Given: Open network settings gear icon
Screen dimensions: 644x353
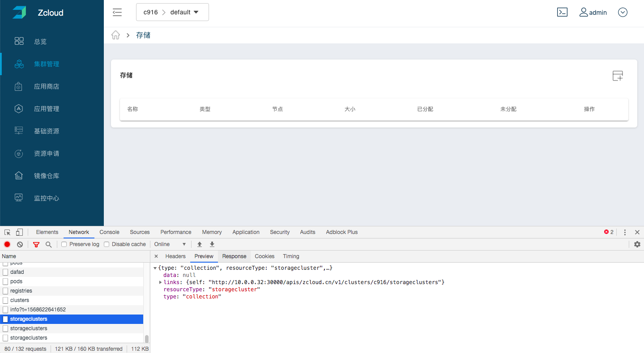Looking at the screenshot, I should pyautogui.click(x=637, y=244).
